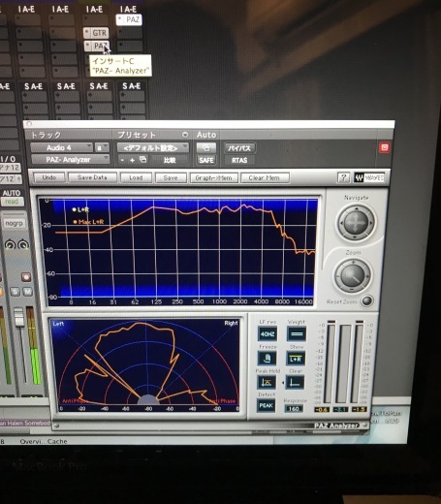Click the Response 160 value field
Image resolution: width=441 pixels, height=504 pixels.
(294, 408)
